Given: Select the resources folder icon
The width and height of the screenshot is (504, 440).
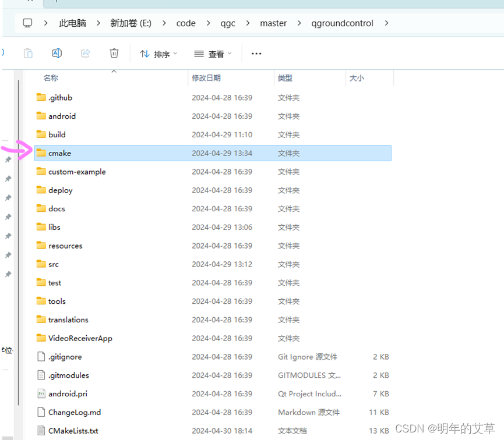Looking at the screenshot, I should tap(41, 246).
